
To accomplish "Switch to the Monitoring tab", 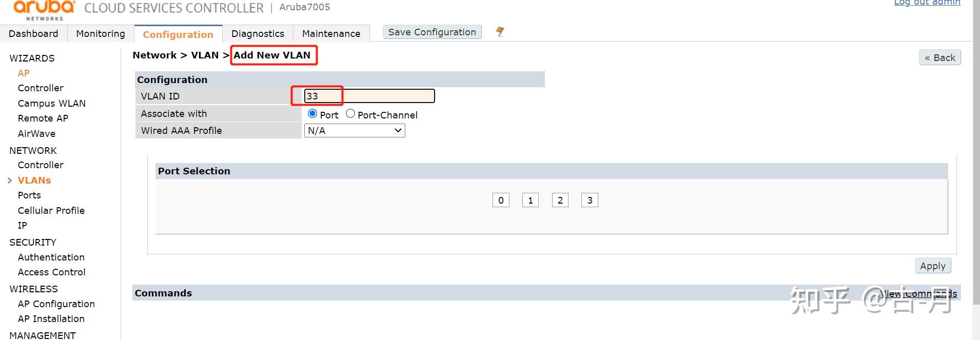I will click(101, 33).
